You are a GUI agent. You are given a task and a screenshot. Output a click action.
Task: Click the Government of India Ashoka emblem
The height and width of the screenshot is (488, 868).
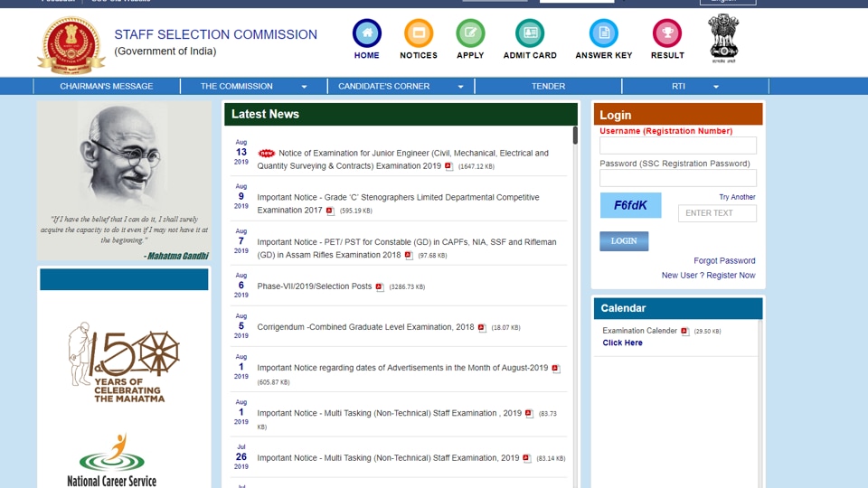(x=723, y=38)
